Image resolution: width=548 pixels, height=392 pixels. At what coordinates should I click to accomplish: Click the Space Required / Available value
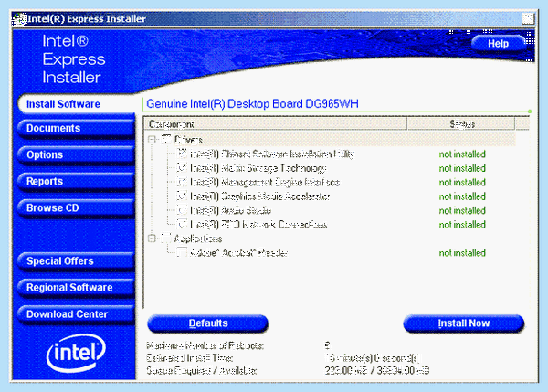click(x=376, y=370)
